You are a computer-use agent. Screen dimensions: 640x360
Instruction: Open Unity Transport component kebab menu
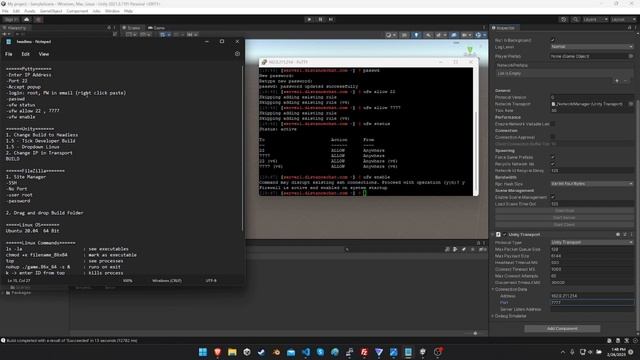pyautogui.click(x=631, y=235)
